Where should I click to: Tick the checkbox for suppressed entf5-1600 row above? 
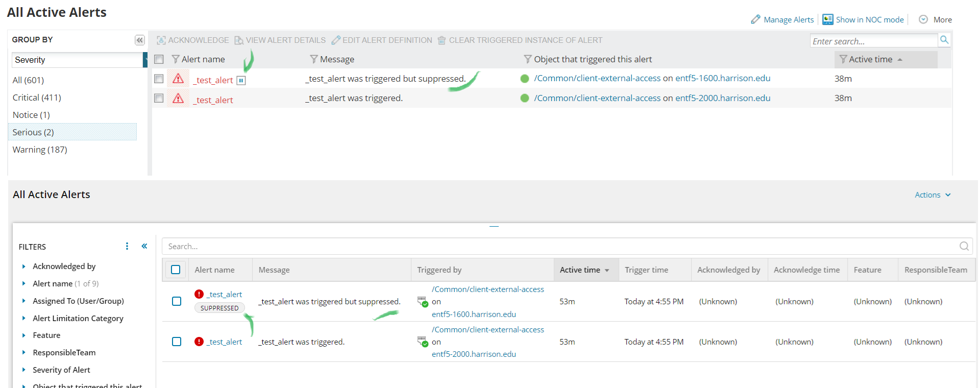pos(159,79)
